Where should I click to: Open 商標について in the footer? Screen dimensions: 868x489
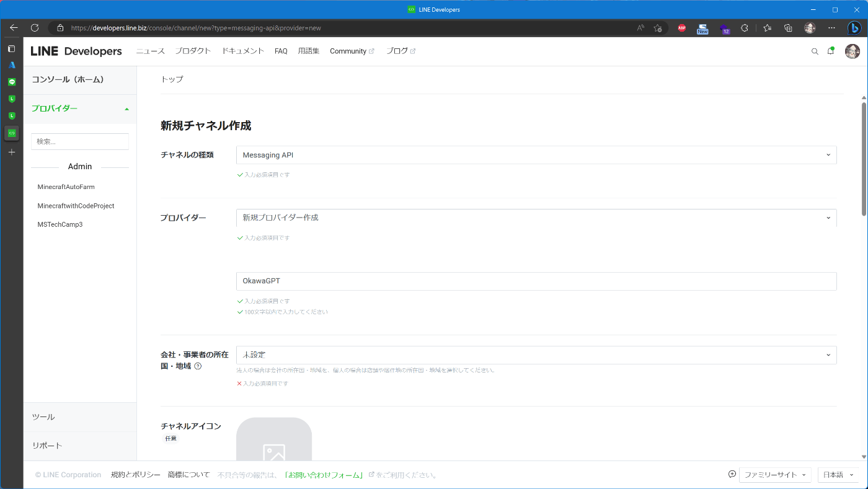188,475
